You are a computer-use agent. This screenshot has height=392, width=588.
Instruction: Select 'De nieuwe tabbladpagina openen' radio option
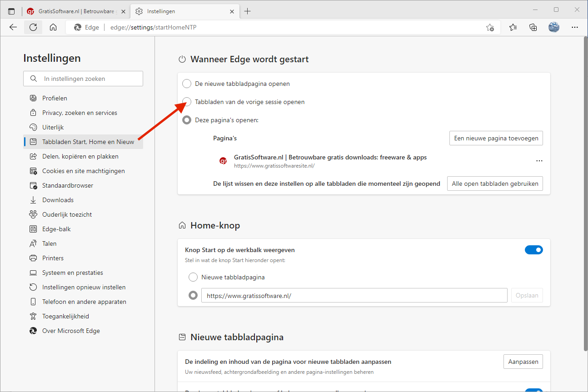coord(187,84)
